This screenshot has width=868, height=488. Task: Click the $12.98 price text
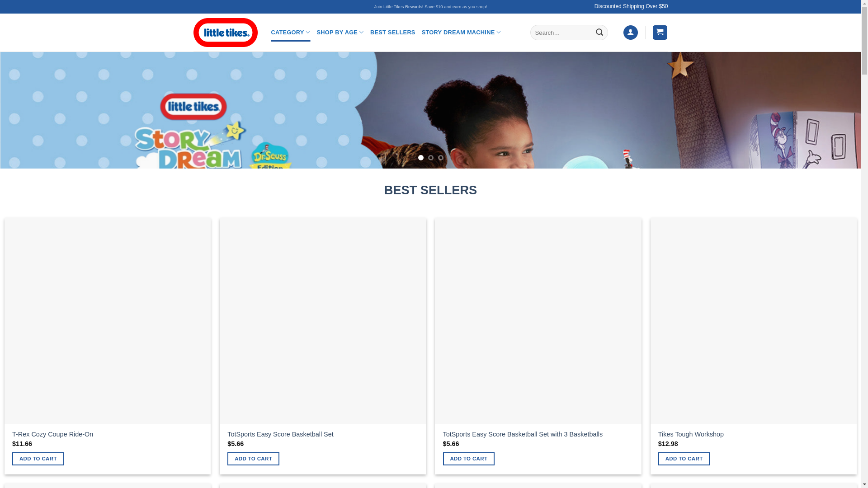pos(668,444)
